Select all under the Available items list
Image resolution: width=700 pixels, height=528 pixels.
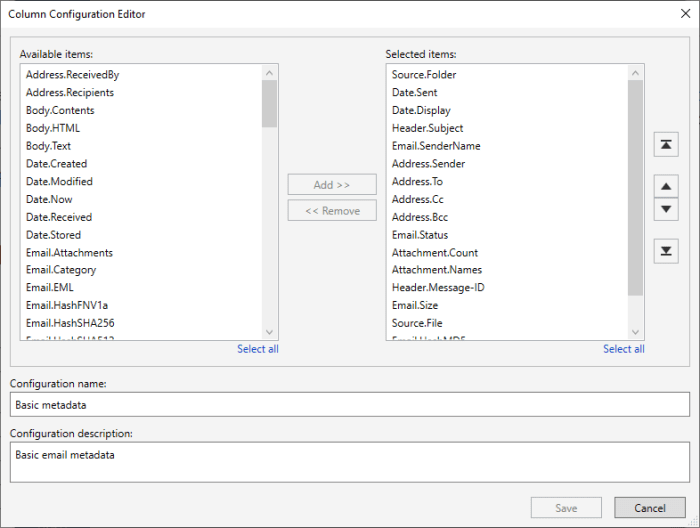click(257, 349)
